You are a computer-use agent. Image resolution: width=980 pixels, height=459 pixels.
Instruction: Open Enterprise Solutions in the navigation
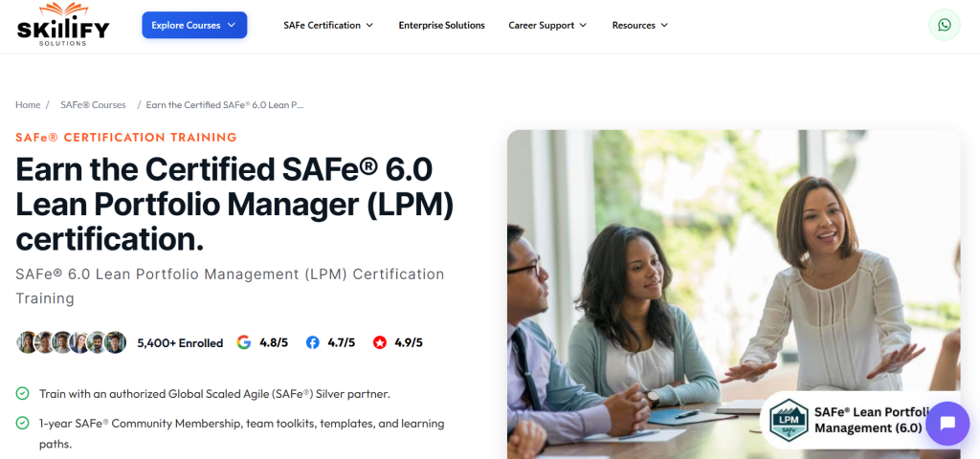(x=442, y=25)
